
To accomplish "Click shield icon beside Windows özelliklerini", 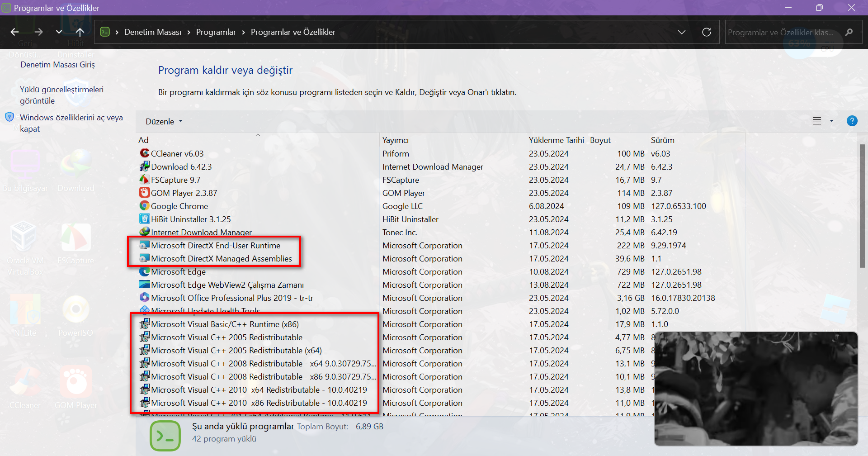I will coord(9,117).
